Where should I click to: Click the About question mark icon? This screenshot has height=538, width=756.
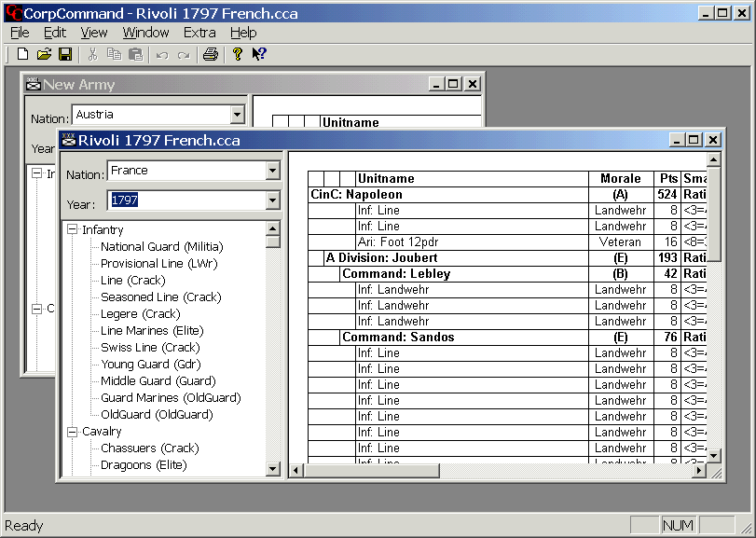238,55
